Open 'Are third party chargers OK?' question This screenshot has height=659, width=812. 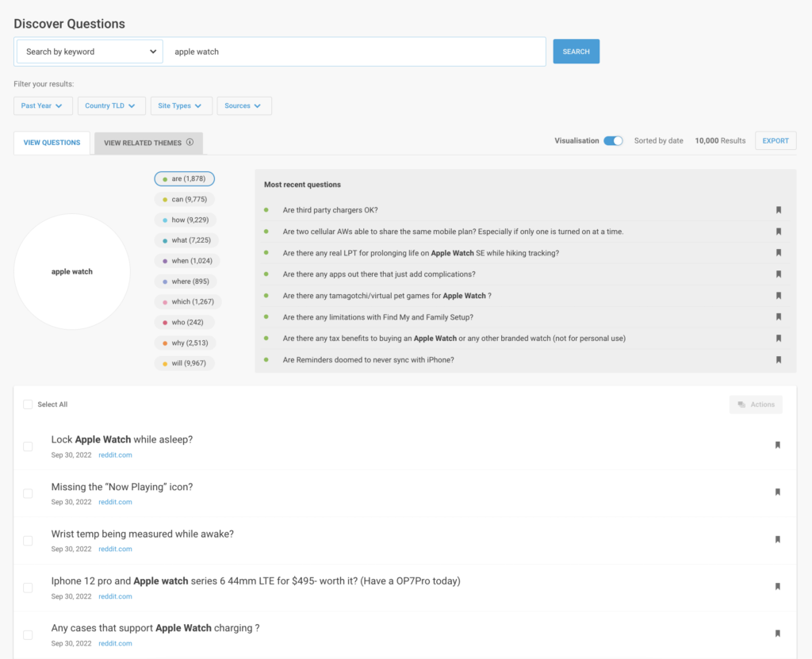[331, 210]
